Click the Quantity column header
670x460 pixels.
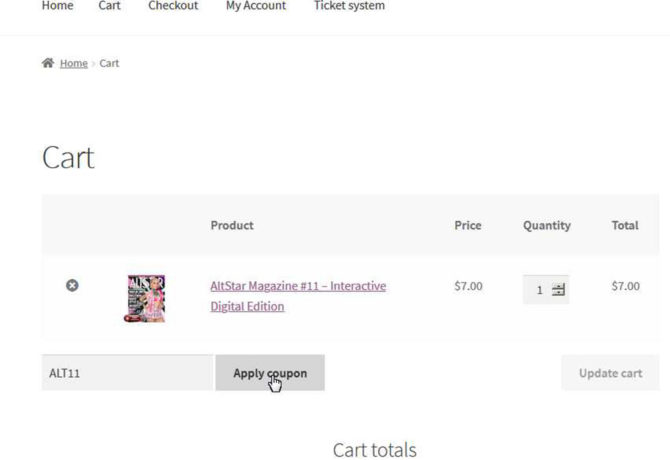[x=546, y=225]
